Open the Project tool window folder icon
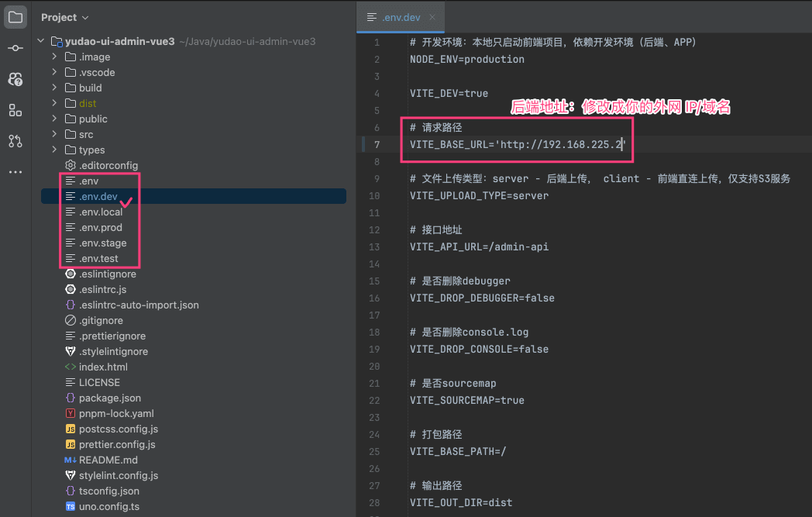Image resolution: width=812 pixels, height=517 pixels. point(15,17)
